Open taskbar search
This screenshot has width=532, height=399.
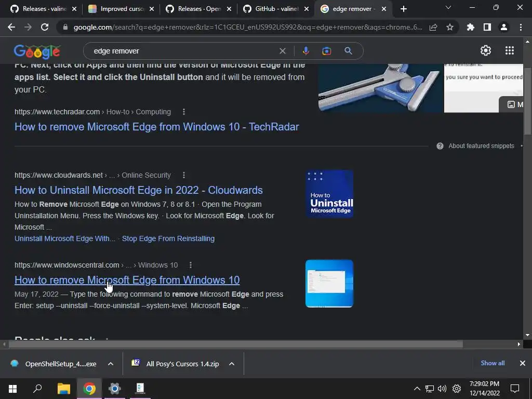click(37, 389)
